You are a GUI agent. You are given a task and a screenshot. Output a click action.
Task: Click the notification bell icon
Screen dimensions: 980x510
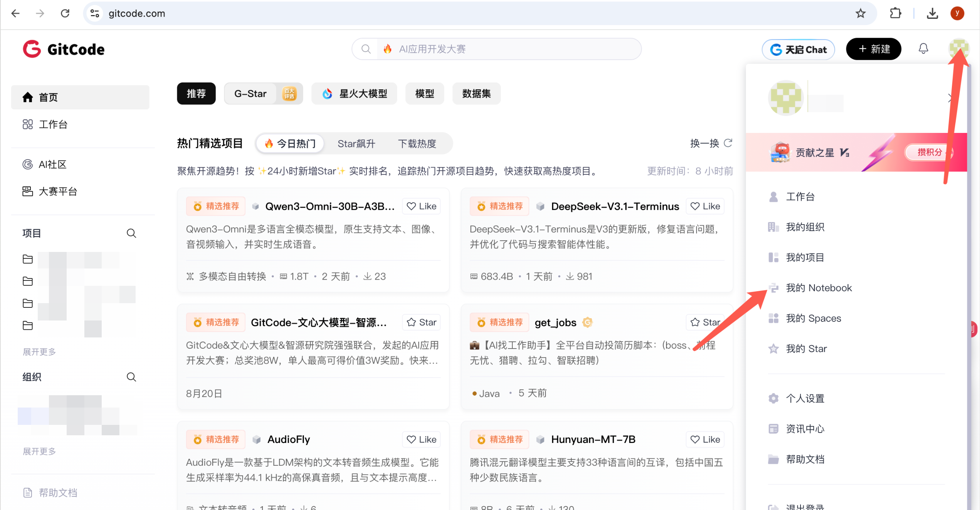pyautogui.click(x=923, y=49)
